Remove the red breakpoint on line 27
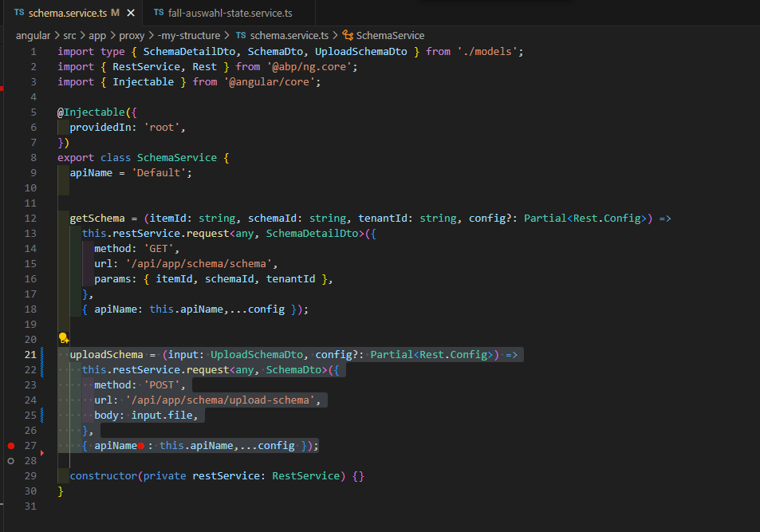 pos(10,446)
